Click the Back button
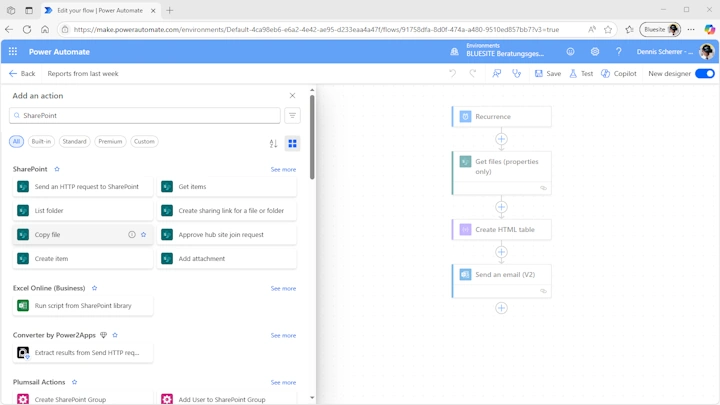This screenshot has height=405, width=720. point(22,73)
